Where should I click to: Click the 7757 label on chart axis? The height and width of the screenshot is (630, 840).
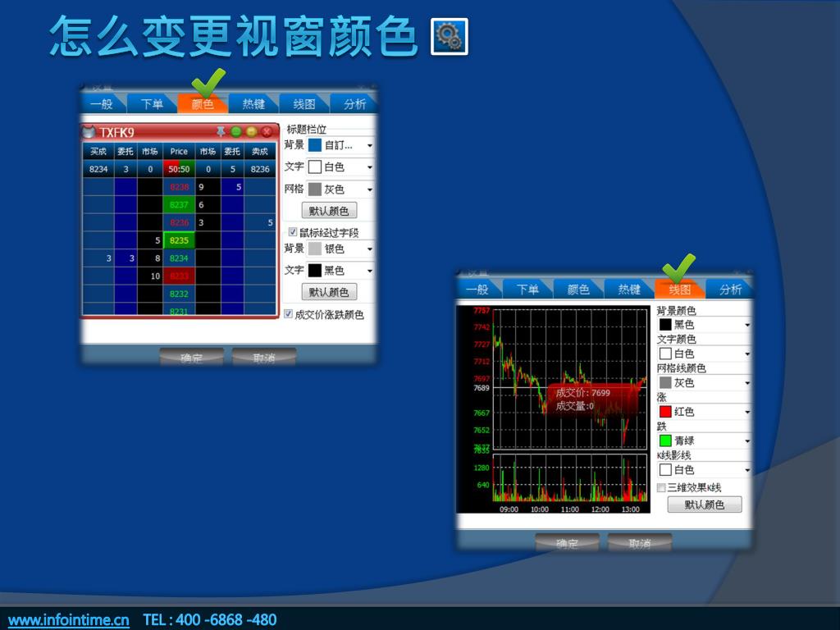click(482, 310)
